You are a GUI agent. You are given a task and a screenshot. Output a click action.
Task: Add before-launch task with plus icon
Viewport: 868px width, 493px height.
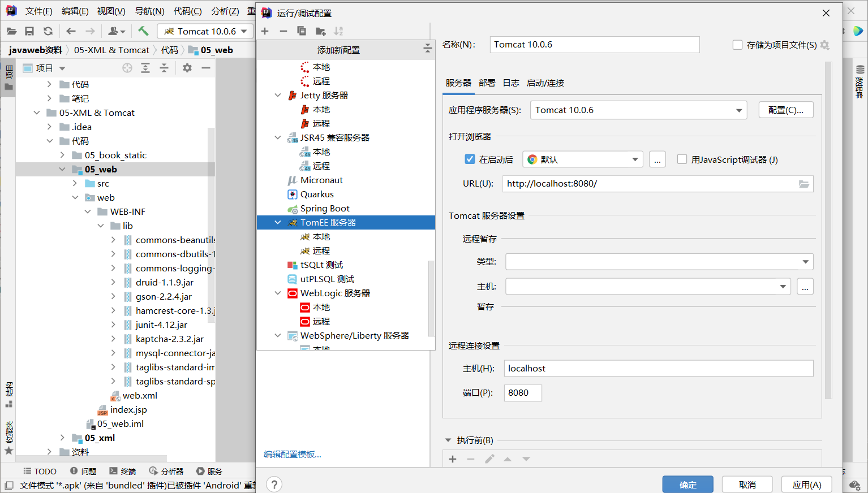pos(453,459)
